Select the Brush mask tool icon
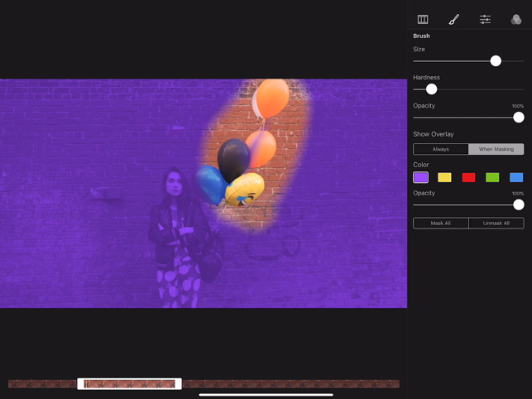 [x=454, y=19]
